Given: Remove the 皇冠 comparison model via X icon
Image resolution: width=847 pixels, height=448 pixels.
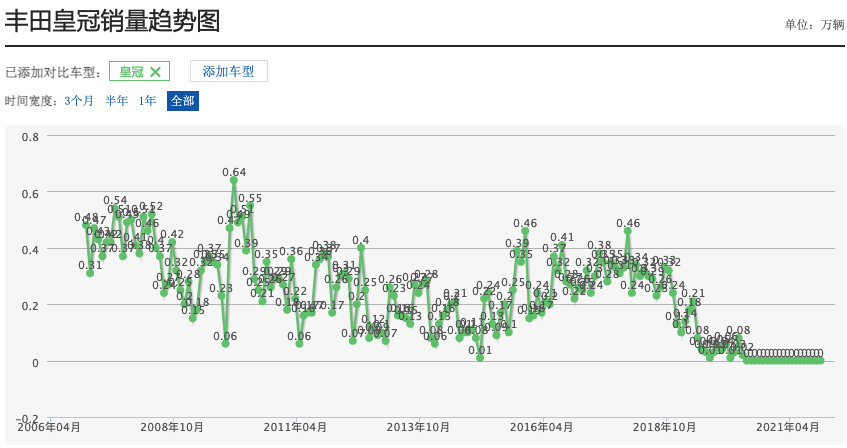Looking at the screenshot, I should click(155, 72).
